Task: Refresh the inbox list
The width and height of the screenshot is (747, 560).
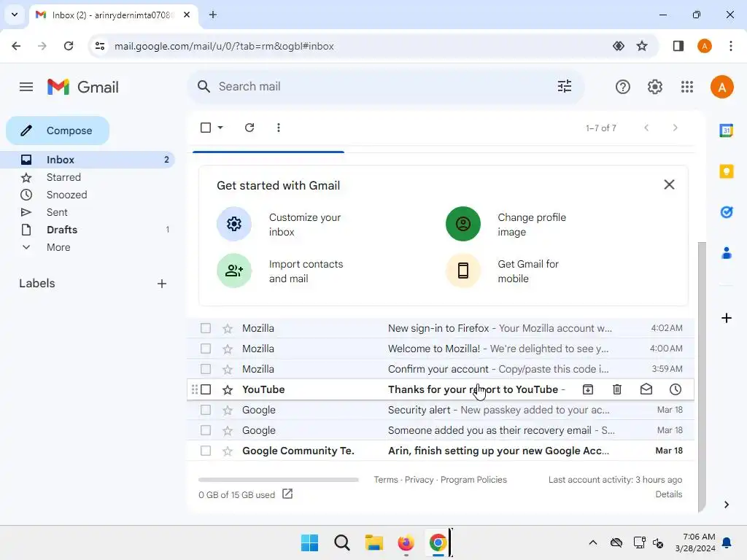Action: (249, 128)
